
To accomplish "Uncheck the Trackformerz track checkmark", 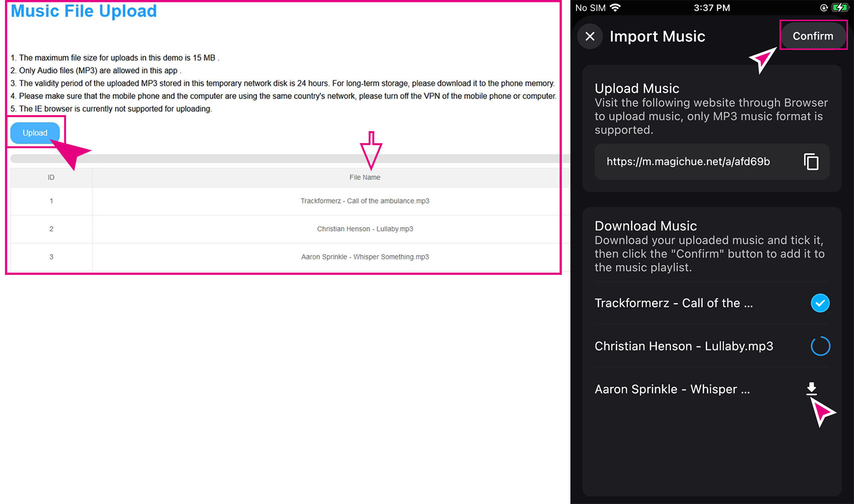I will click(x=820, y=303).
